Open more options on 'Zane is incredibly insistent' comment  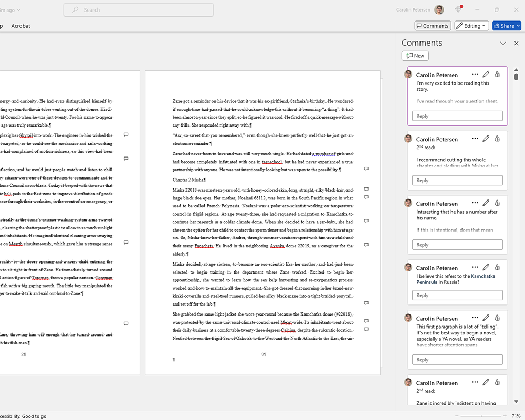point(475,382)
